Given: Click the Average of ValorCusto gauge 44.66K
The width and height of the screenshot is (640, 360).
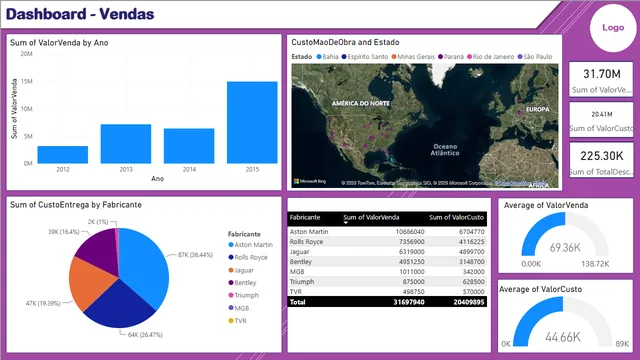Looking at the screenshot, I should point(563,322).
